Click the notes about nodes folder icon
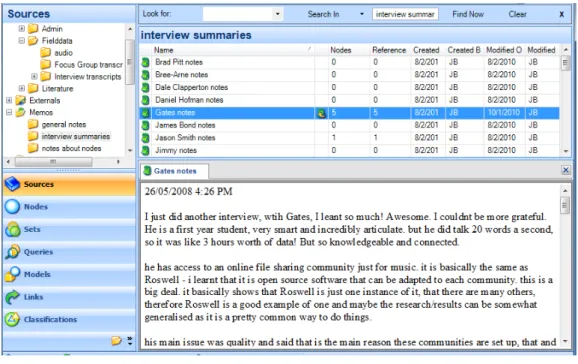Image resolution: width=578 pixels, height=364 pixels. pyautogui.click(x=33, y=148)
